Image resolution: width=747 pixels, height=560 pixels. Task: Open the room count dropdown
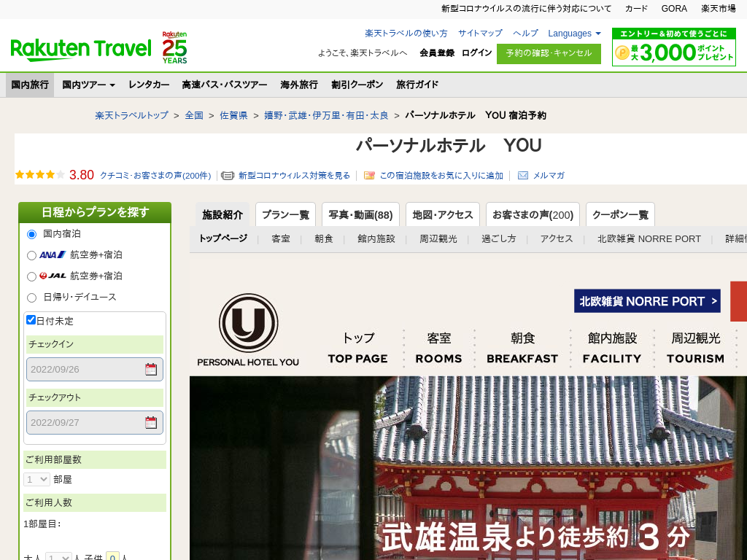[x=36, y=479]
